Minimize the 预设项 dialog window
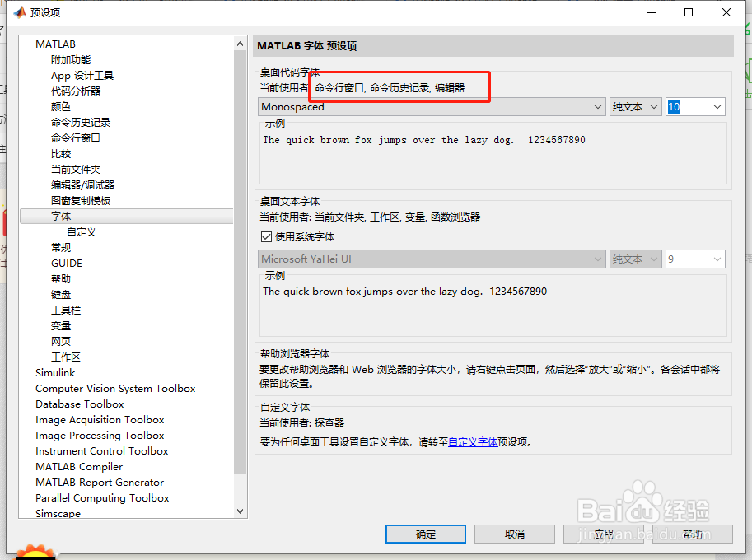The image size is (752, 560). tap(651, 12)
